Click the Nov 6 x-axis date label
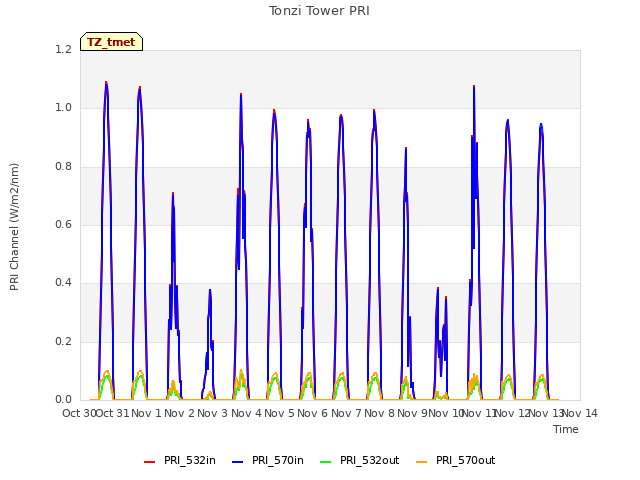This screenshot has height=480, width=640. [312, 413]
